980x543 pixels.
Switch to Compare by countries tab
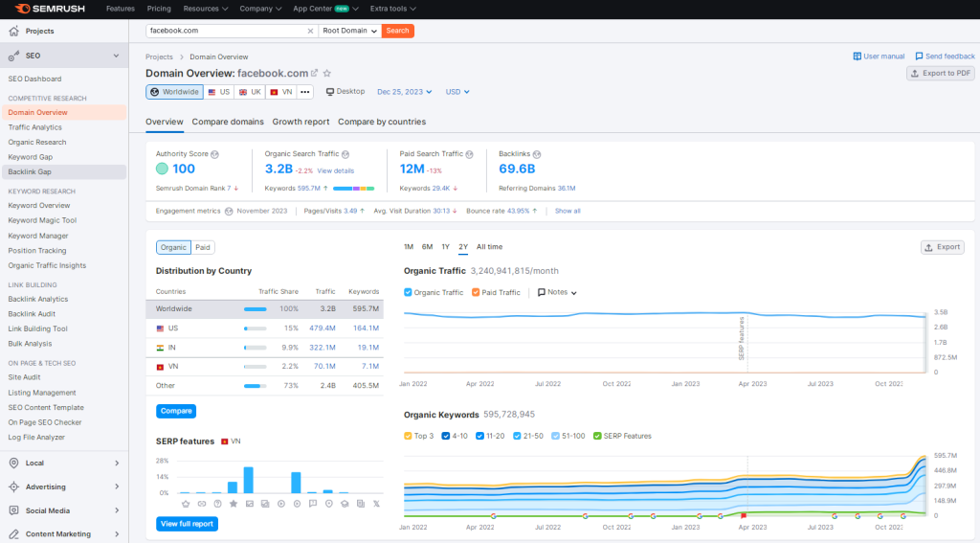(382, 122)
